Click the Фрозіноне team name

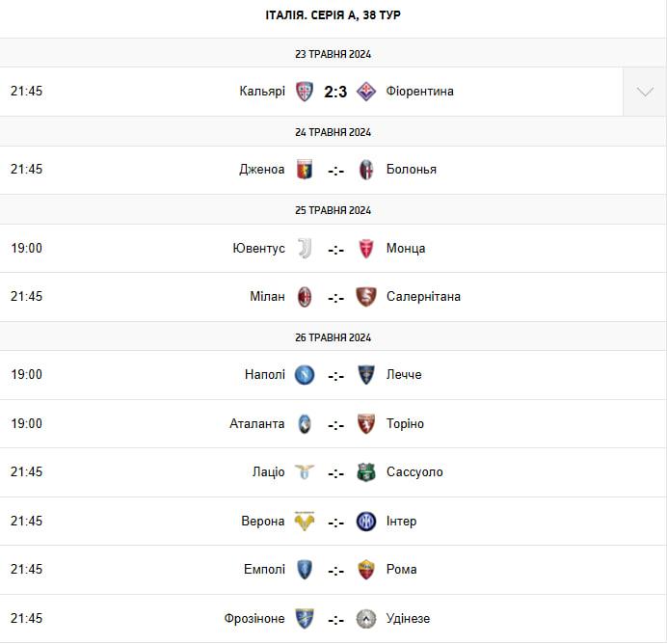(253, 619)
